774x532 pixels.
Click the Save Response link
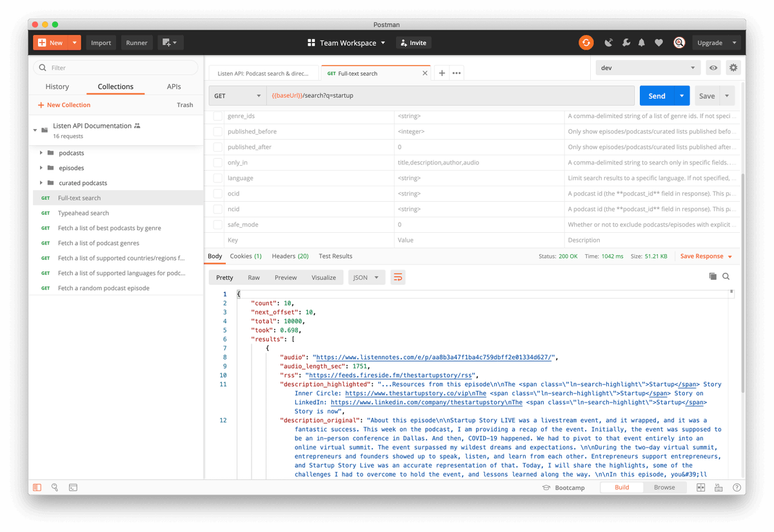click(x=703, y=255)
